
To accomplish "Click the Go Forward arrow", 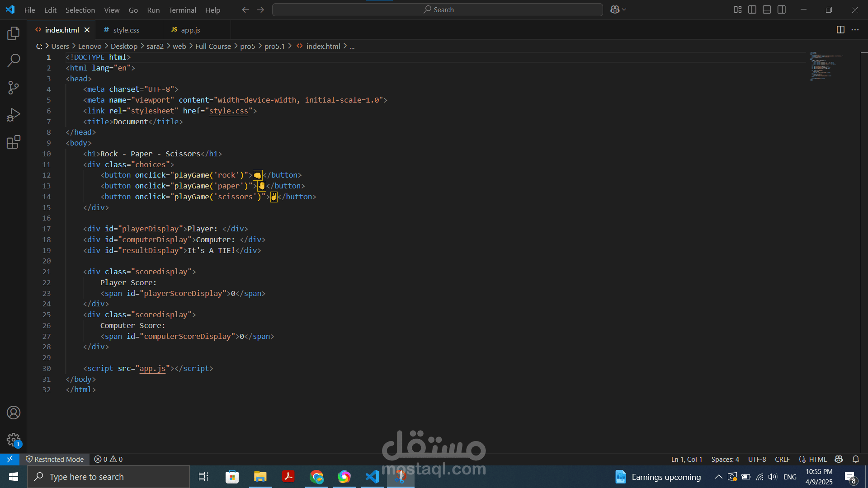I will [260, 9].
